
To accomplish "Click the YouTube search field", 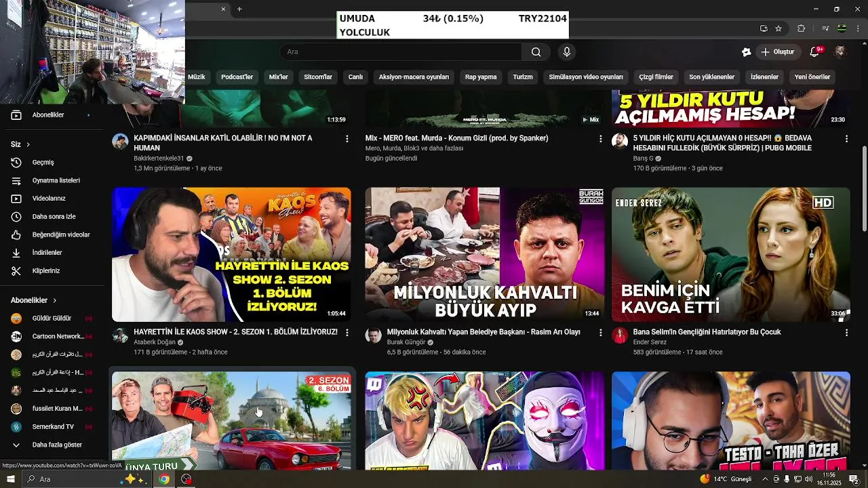I will coord(401,52).
